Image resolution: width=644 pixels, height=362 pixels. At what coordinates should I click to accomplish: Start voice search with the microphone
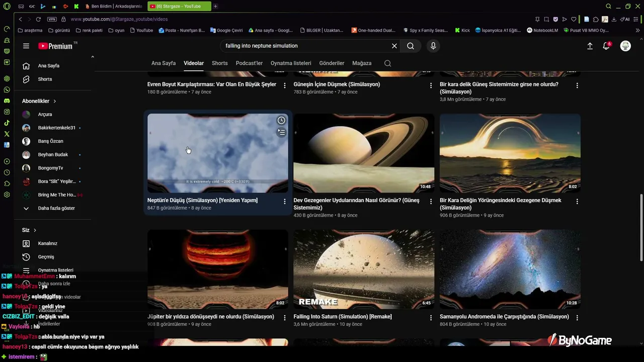(x=433, y=46)
